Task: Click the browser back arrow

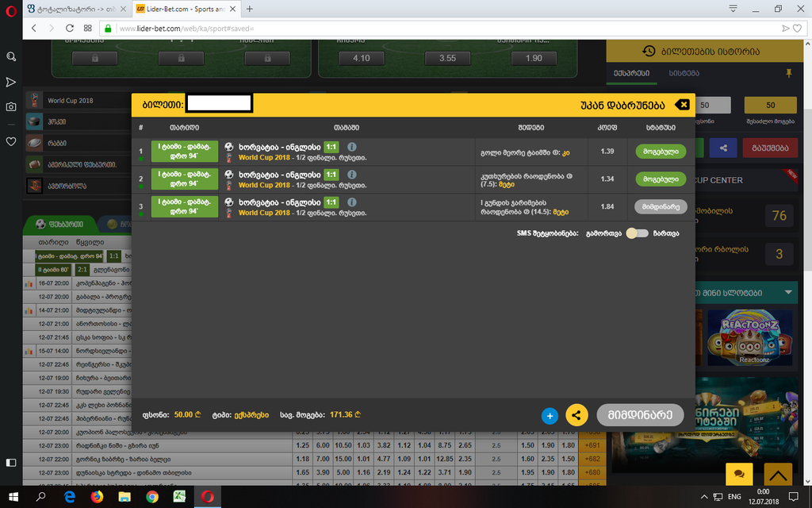Action: pyautogui.click(x=33, y=28)
